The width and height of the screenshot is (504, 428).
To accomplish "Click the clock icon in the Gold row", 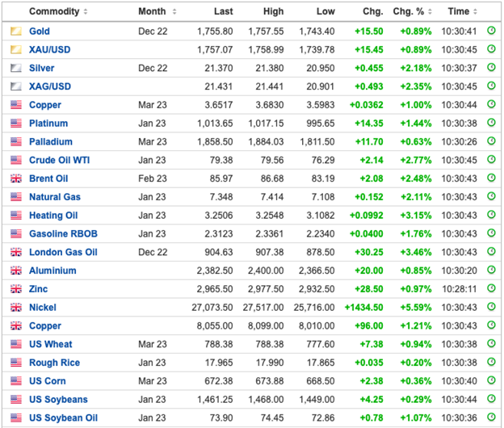I will coord(491,31).
